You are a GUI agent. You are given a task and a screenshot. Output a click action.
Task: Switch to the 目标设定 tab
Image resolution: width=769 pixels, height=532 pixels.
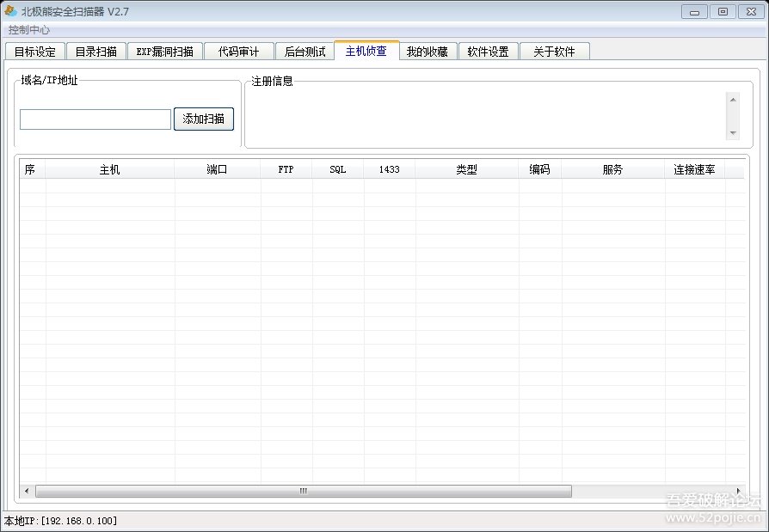pos(35,52)
